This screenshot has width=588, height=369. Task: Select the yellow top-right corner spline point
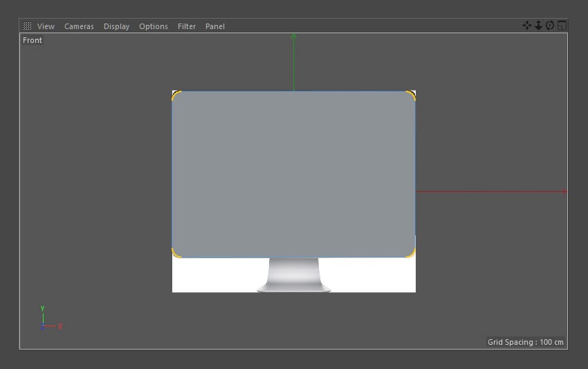coord(411,95)
